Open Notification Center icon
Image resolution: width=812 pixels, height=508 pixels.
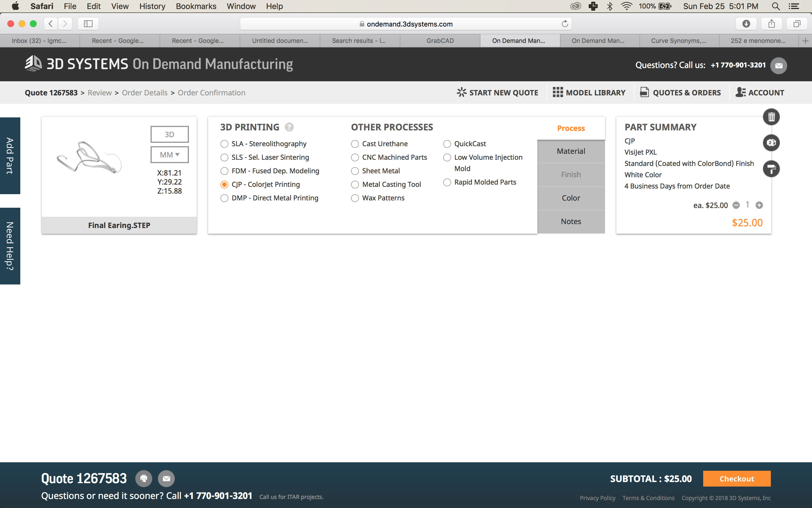click(x=794, y=6)
